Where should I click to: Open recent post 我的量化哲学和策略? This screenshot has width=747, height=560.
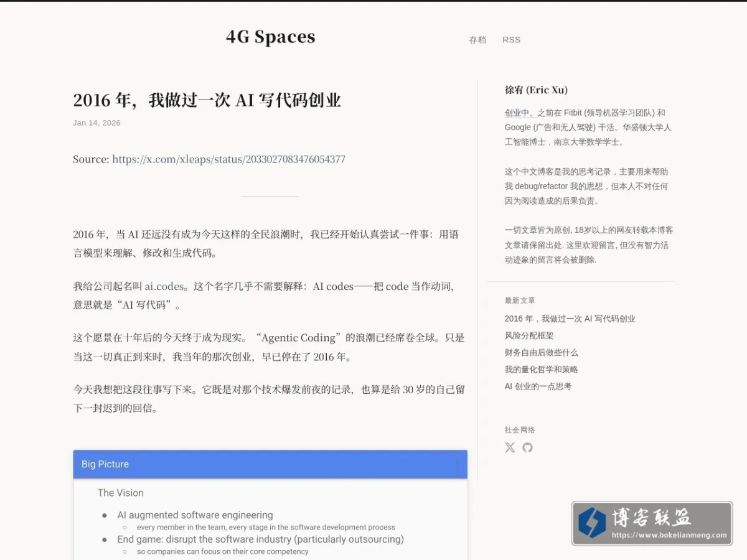pos(542,369)
